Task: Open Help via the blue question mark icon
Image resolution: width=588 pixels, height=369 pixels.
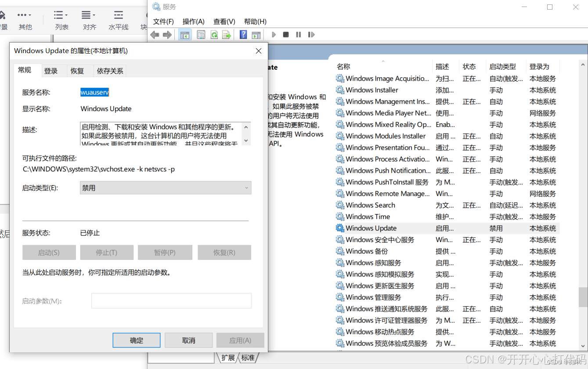Action: pos(243,35)
